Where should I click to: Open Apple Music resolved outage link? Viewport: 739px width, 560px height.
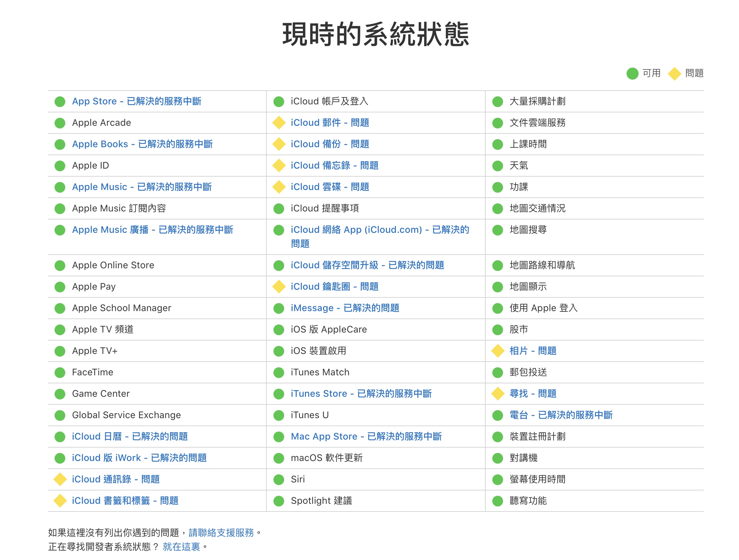click(x=142, y=187)
